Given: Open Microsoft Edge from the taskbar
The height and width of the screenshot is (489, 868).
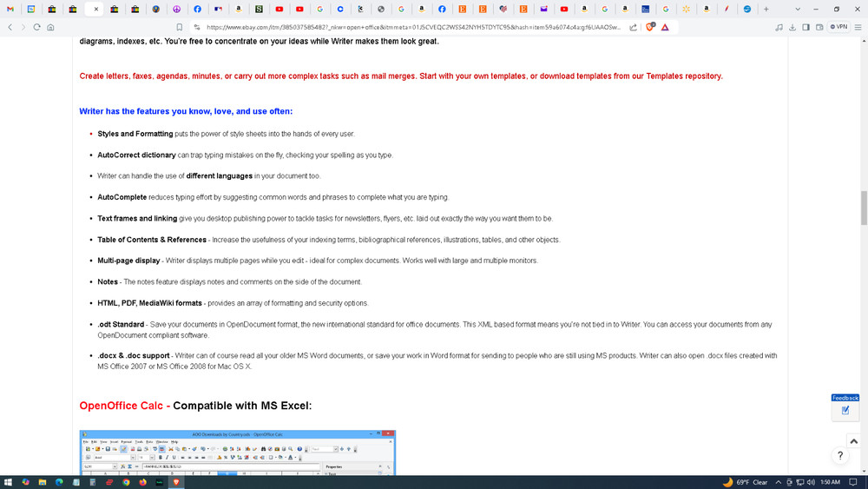Looking at the screenshot, I should pos(59,482).
